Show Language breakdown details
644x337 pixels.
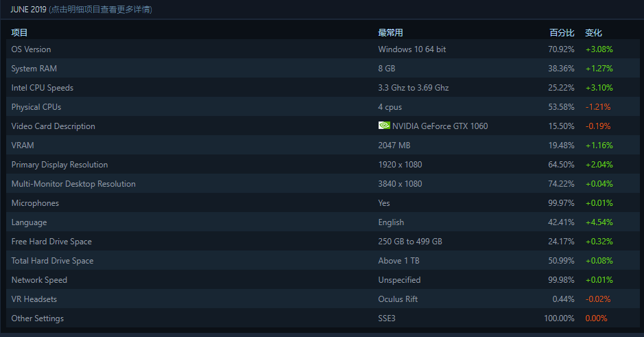pyautogui.click(x=323, y=222)
